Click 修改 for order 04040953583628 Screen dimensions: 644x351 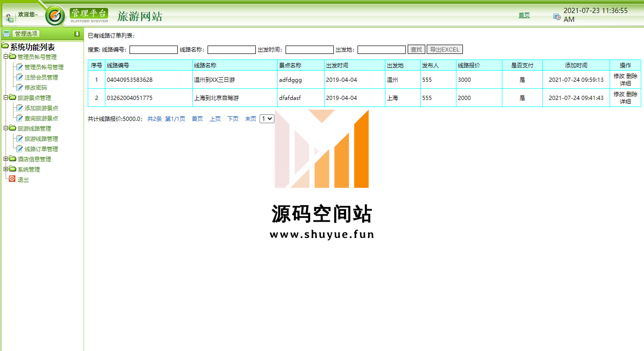(x=619, y=76)
